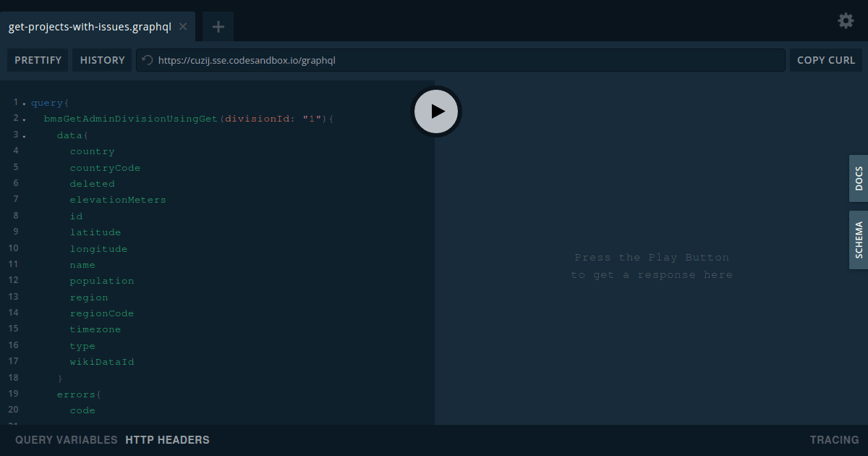Click the 'data{' text on line 3
The height and width of the screenshot is (456, 868).
(x=73, y=135)
